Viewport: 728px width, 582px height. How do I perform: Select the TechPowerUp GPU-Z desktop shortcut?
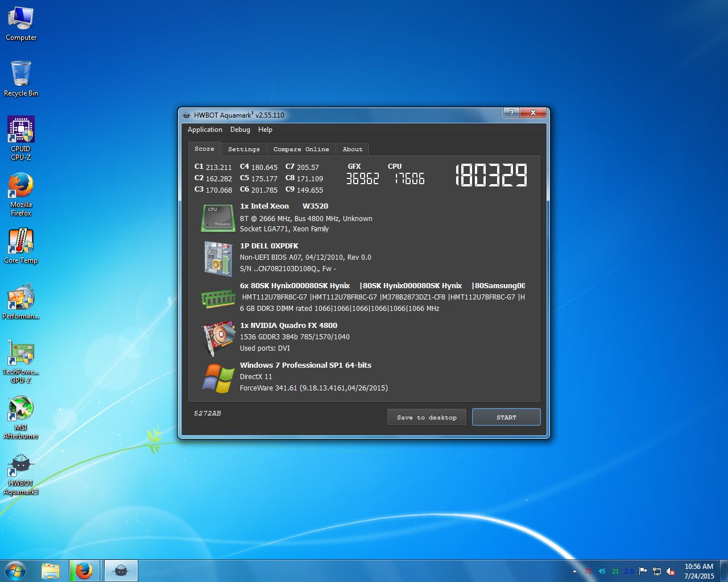(21, 361)
